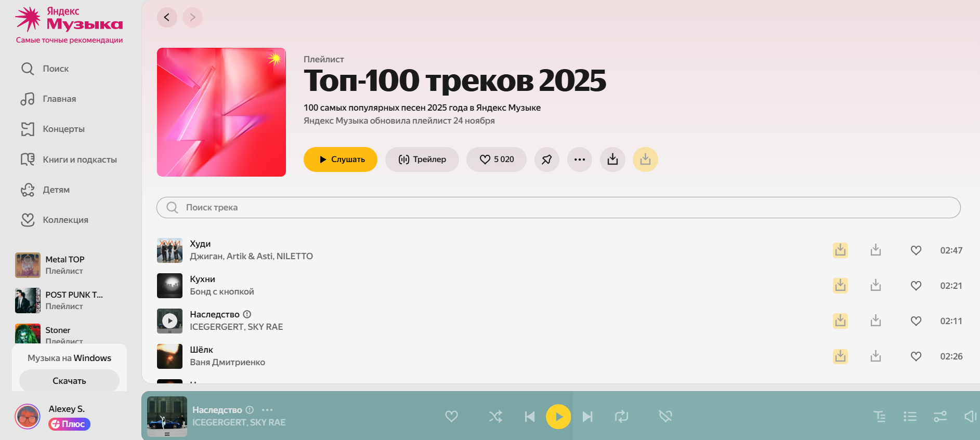The width and height of the screenshot is (980, 440).
Task: Open the playback queue list
Action: (910, 416)
